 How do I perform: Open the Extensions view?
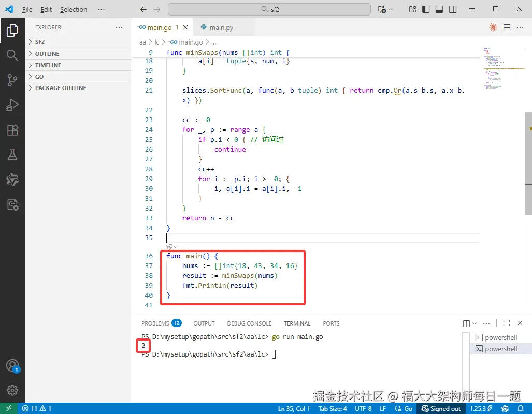coord(12,130)
